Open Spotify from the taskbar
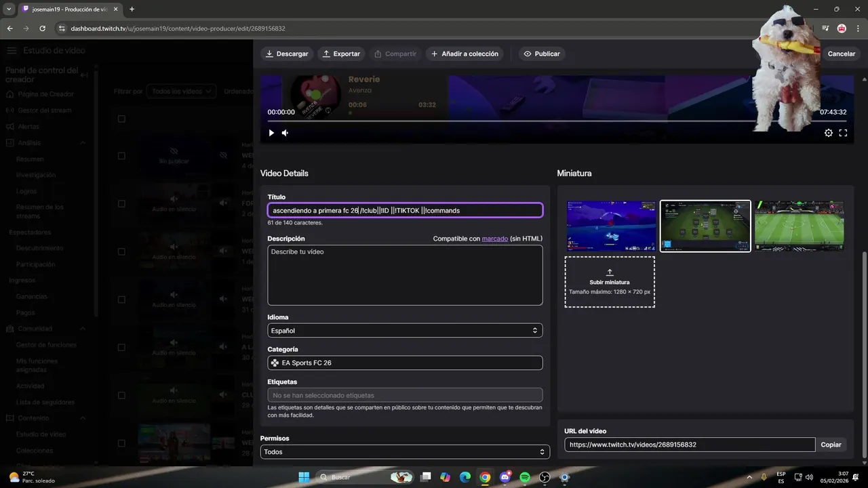This screenshot has height=488, width=868. tap(525, 477)
